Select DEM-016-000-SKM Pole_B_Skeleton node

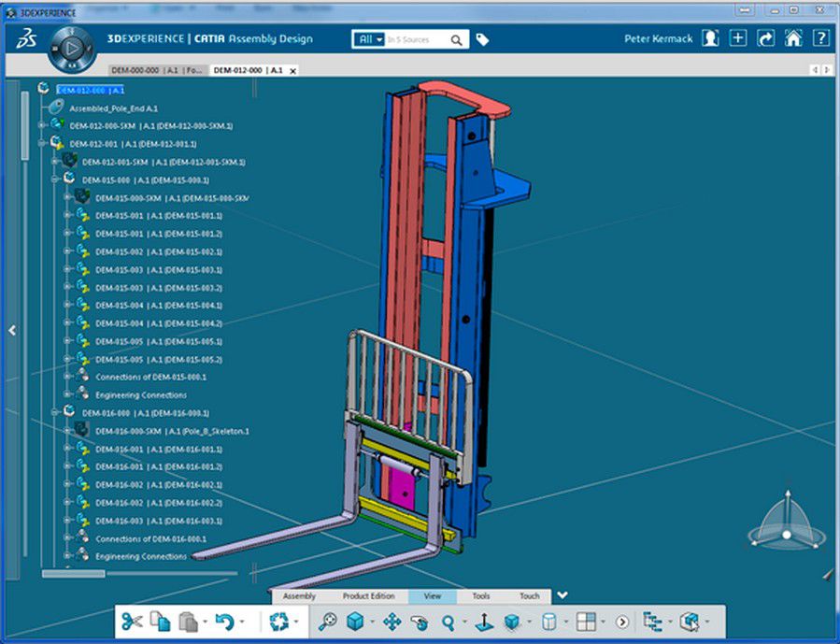coord(172,431)
